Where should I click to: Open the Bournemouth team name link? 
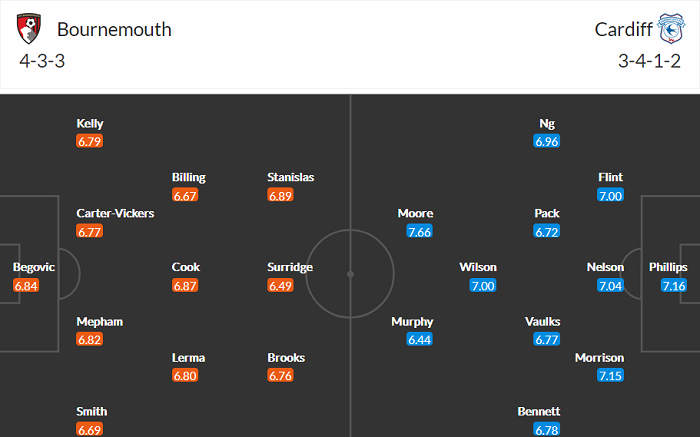pos(114,30)
